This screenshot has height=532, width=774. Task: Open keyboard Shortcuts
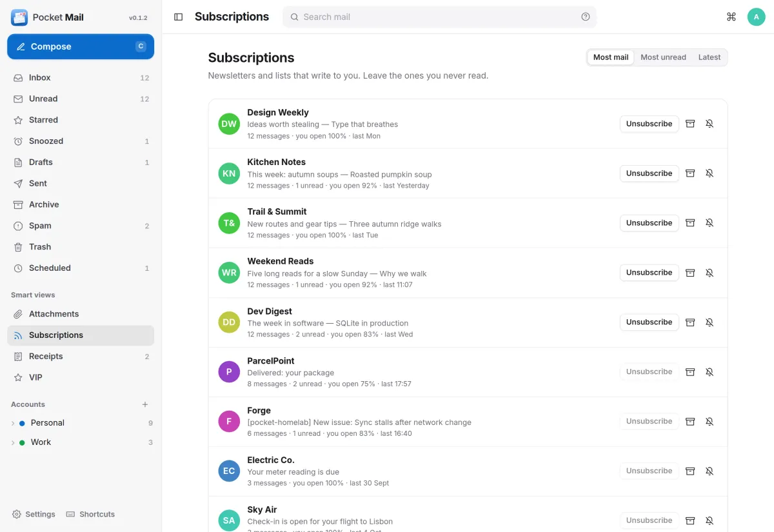tap(90, 515)
